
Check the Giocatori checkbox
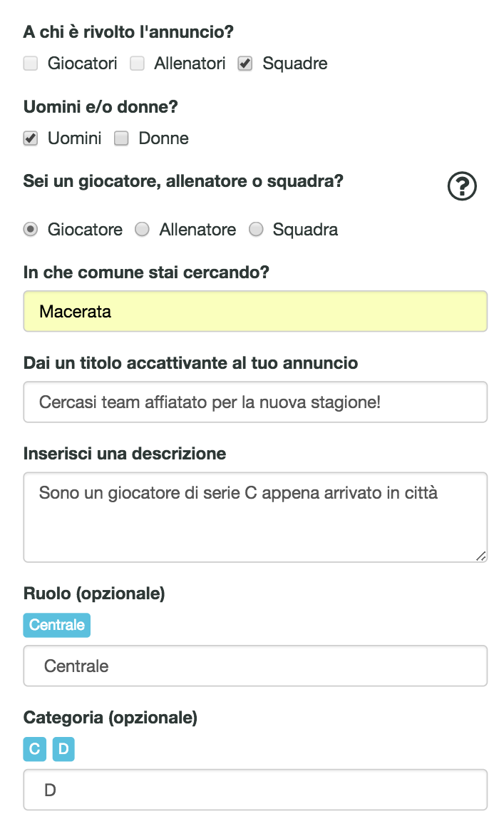[x=31, y=63]
